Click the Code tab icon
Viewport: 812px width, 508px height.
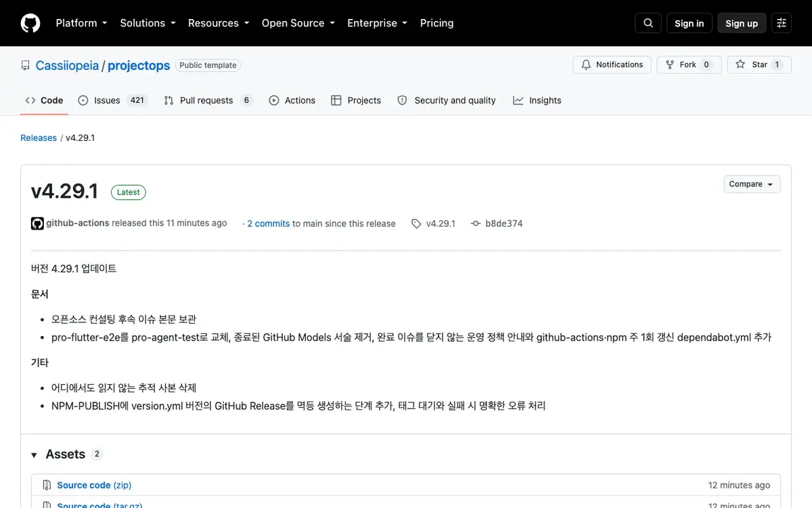pos(30,100)
